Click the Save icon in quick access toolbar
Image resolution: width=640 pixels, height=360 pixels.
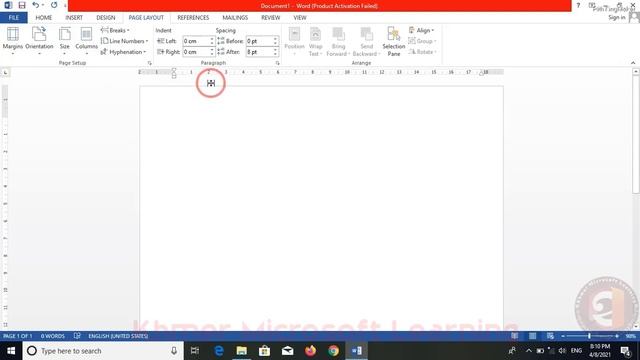click(x=22, y=5)
